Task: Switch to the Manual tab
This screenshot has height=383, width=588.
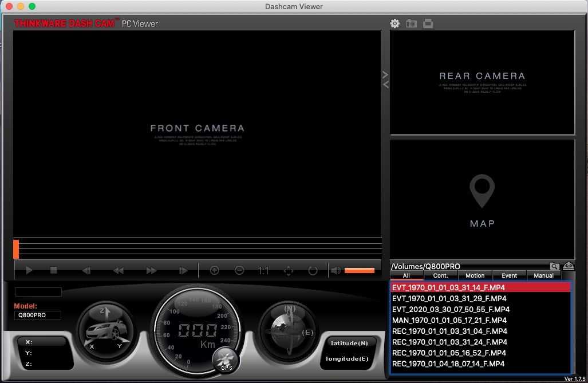Action: click(x=543, y=275)
